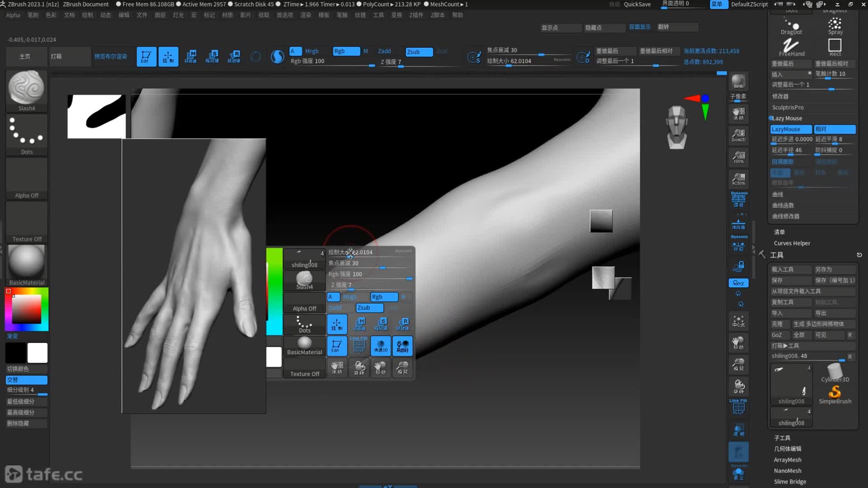
Task: Click the Draw (绘制) icon in top shelf
Action: pos(168,56)
